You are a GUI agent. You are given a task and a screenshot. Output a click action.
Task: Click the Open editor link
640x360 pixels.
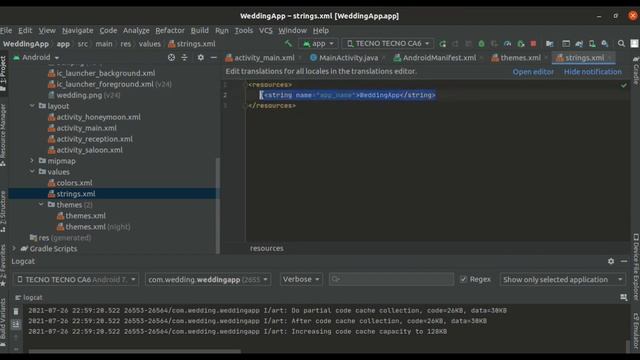533,72
